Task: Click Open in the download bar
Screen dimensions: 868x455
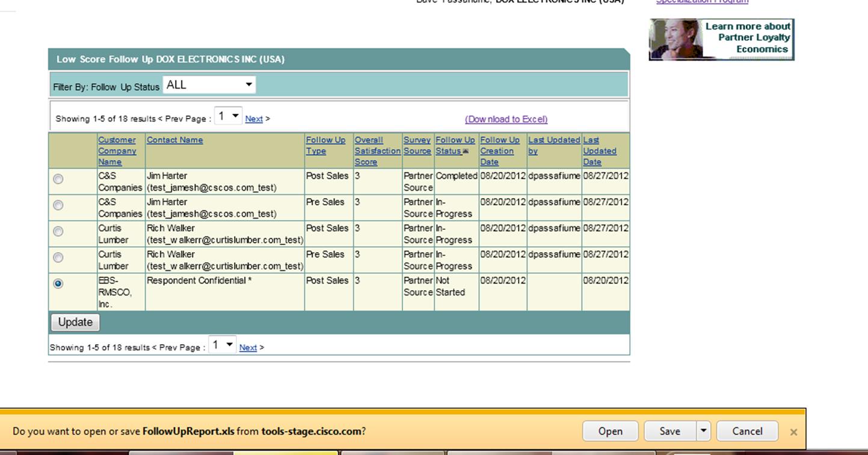Action: pyautogui.click(x=610, y=431)
